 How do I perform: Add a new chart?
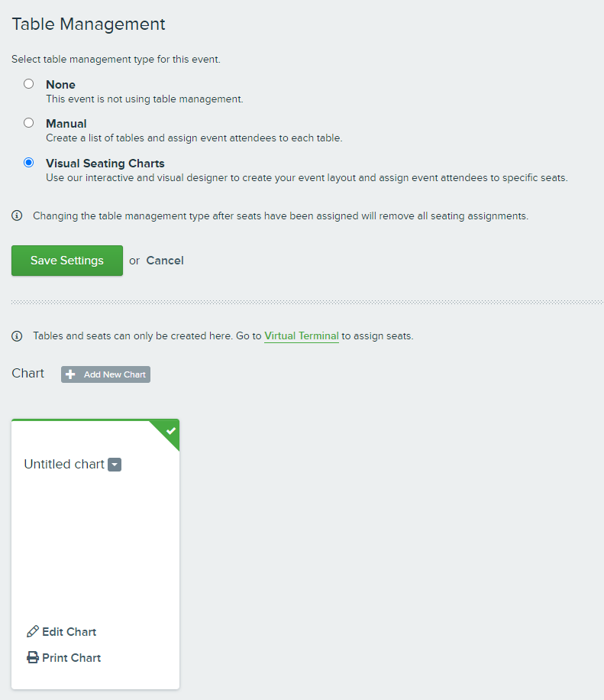pyautogui.click(x=105, y=374)
